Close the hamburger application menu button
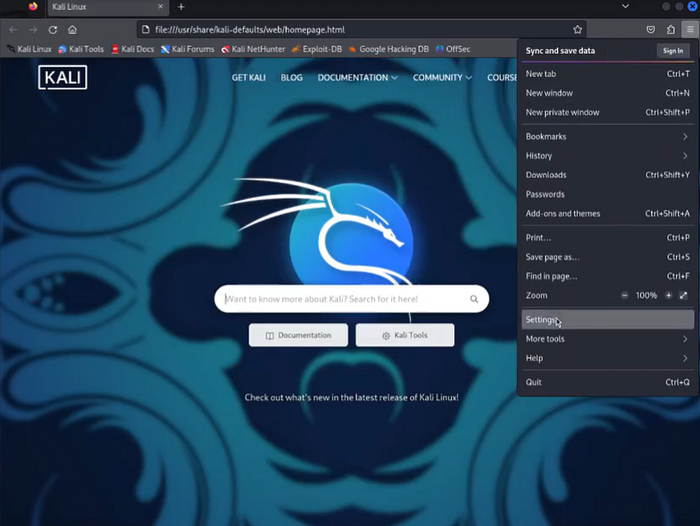The image size is (700, 526). point(690,30)
